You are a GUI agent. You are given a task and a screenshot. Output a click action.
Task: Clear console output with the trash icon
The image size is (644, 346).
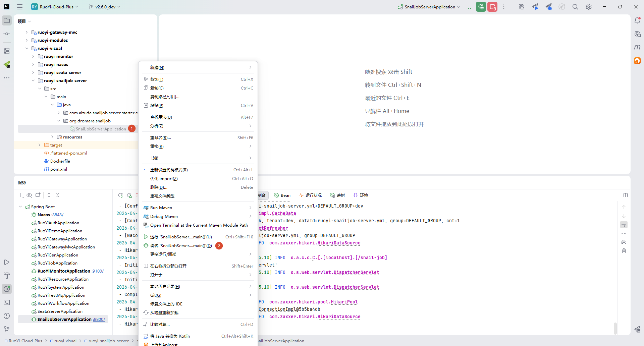tap(624, 251)
